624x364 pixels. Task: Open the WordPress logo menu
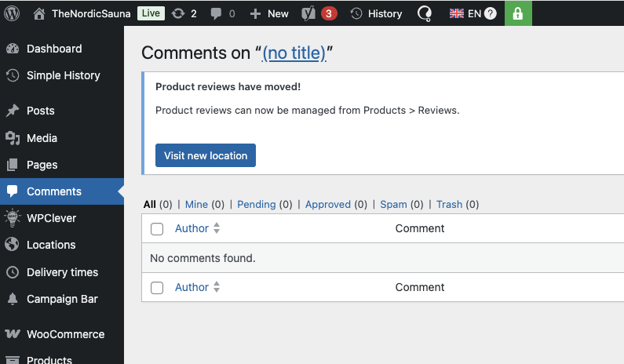pyautogui.click(x=12, y=13)
